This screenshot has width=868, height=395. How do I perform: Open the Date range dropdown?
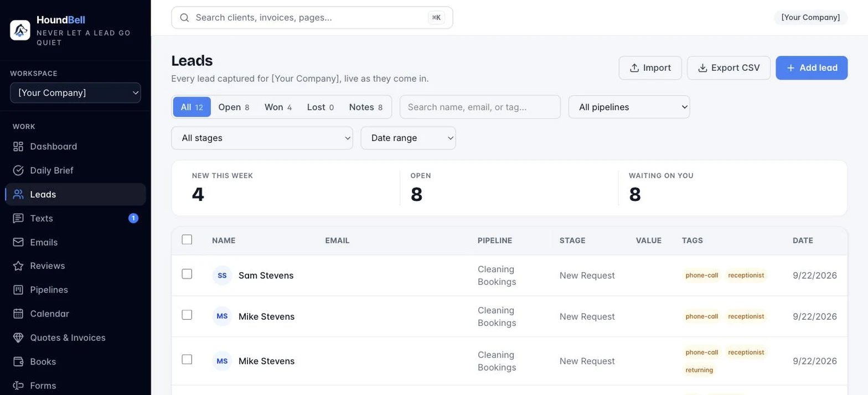click(x=408, y=138)
